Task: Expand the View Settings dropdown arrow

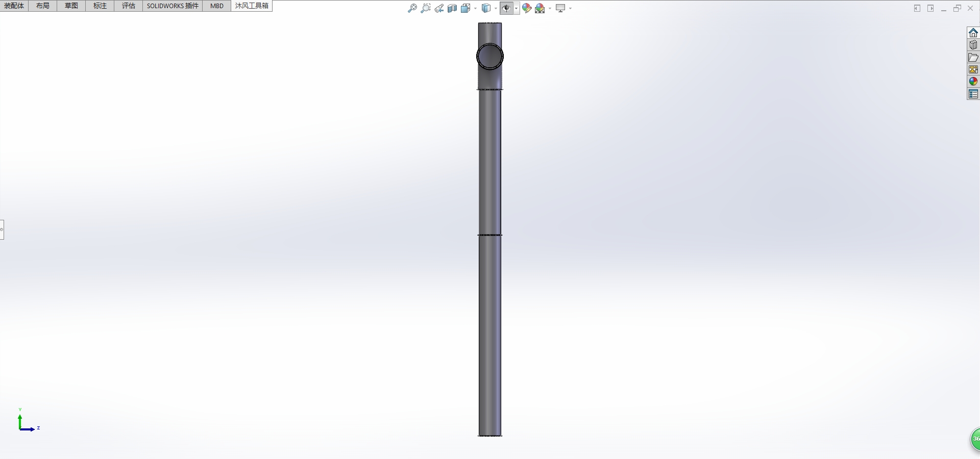Action: pos(570,8)
